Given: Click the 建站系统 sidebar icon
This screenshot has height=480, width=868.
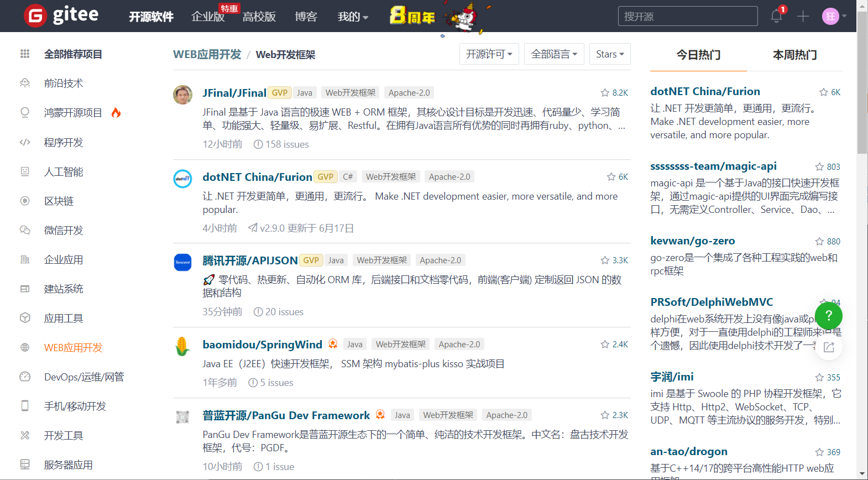Looking at the screenshot, I should (25, 289).
